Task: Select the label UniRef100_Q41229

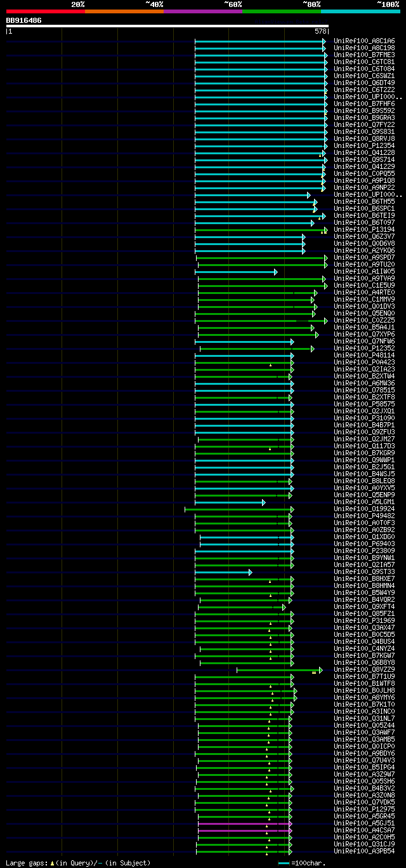Action: coord(364,166)
